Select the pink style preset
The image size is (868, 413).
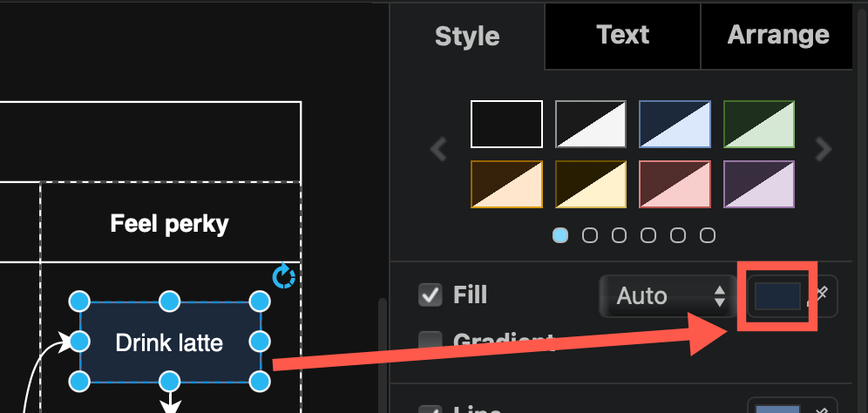click(675, 184)
